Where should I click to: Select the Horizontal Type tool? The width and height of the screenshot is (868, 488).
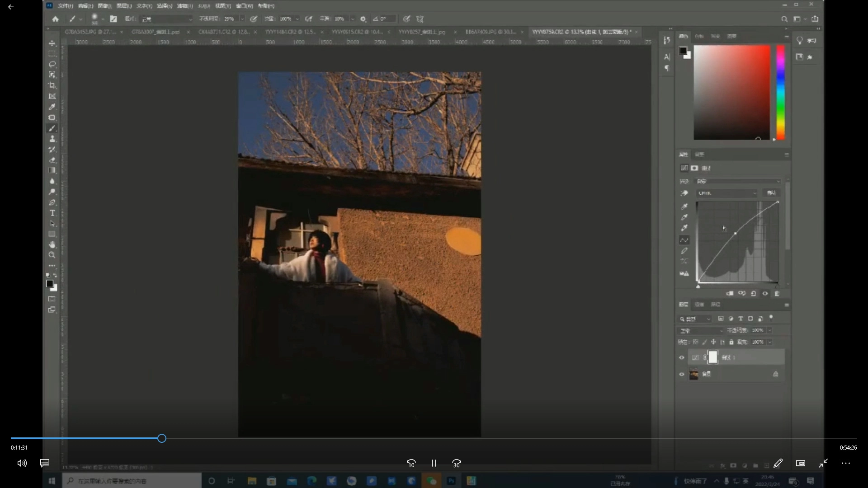pyautogui.click(x=52, y=213)
